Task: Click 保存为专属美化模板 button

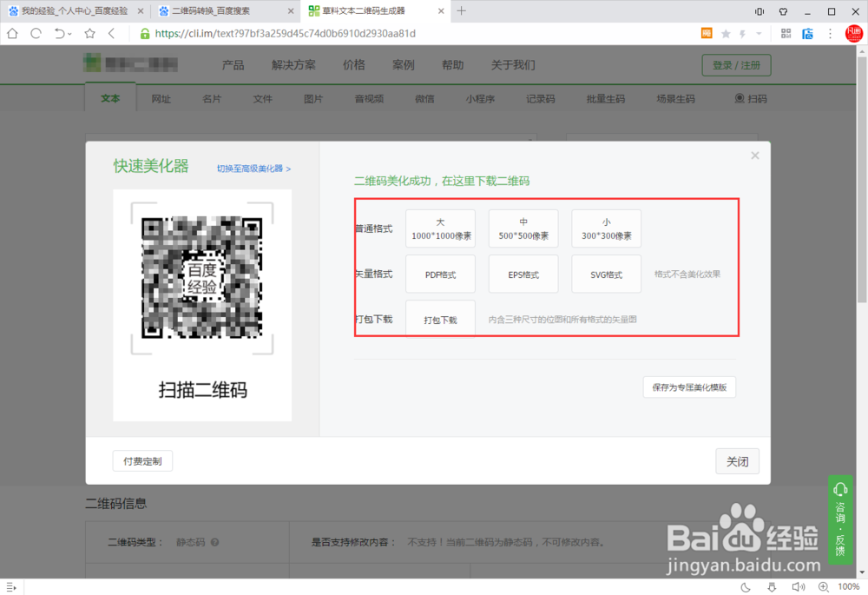Action: (x=690, y=387)
